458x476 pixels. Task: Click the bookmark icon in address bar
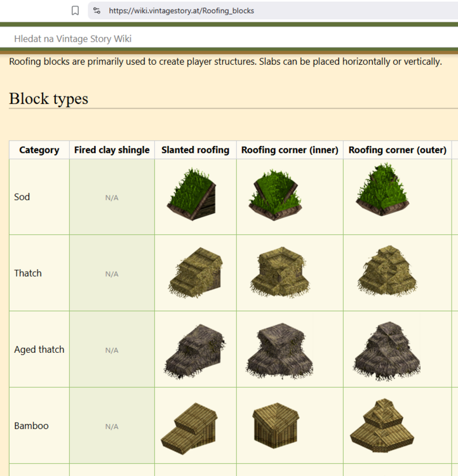(x=76, y=10)
